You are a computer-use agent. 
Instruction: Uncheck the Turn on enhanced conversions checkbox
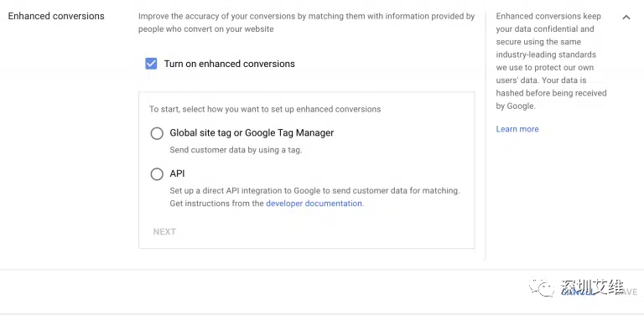coord(151,64)
